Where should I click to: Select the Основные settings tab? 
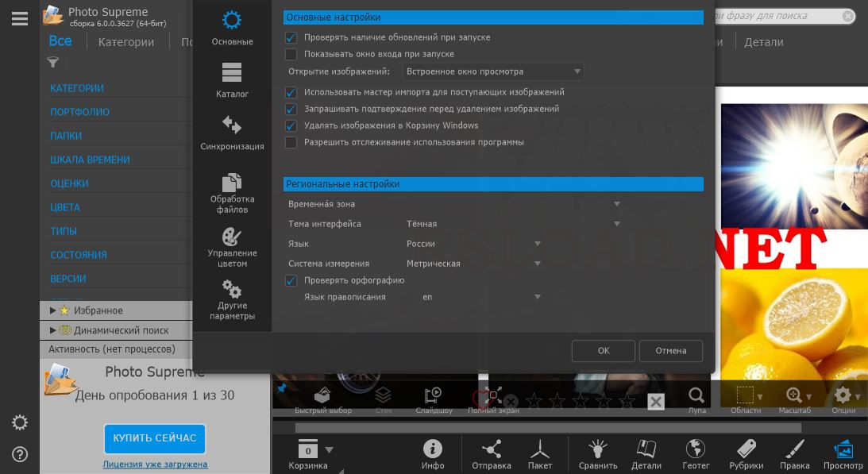tap(232, 28)
